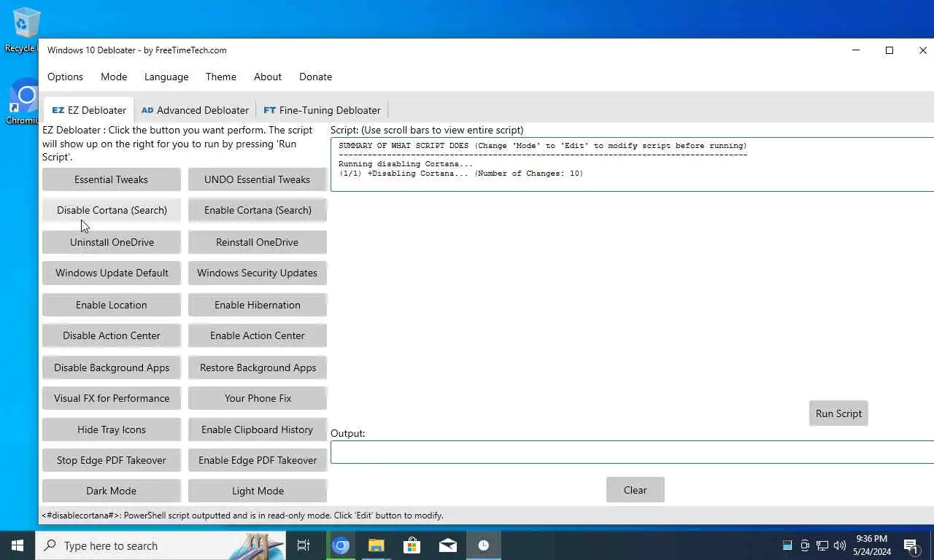Open Microsoft Store from the taskbar
The width and height of the screenshot is (934, 560).
tap(412, 545)
